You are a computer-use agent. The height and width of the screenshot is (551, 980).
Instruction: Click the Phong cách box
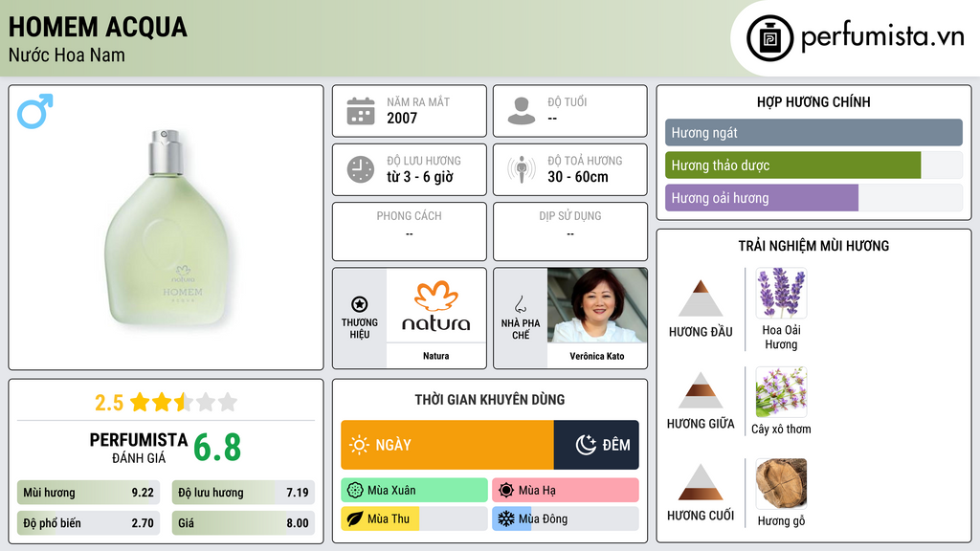pyautogui.click(x=410, y=231)
